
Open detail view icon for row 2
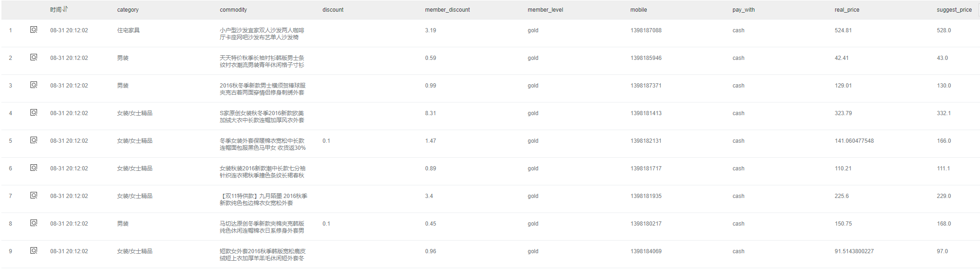[x=34, y=58]
